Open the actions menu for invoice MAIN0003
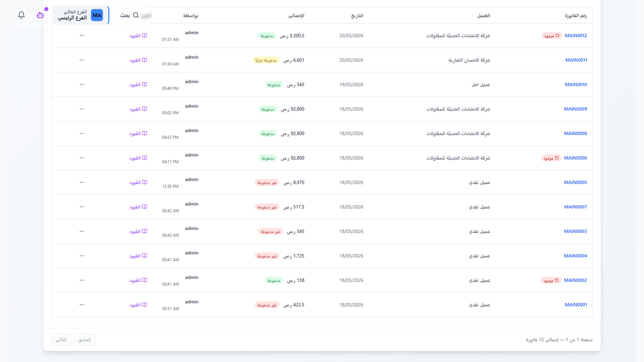This screenshot has width=644, height=362. 82,231
